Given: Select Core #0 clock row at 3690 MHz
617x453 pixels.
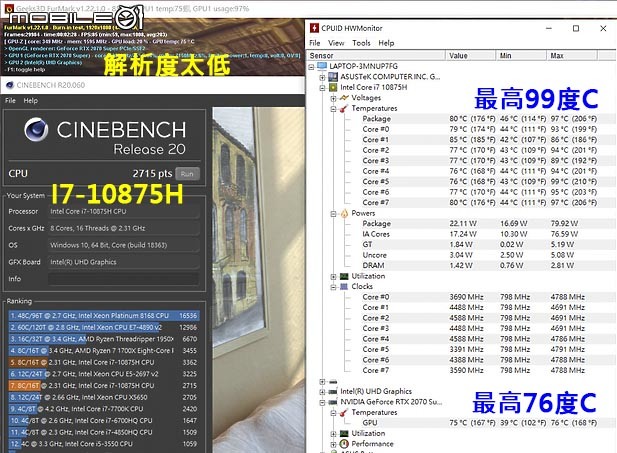Looking at the screenshot, I should pos(479,297).
